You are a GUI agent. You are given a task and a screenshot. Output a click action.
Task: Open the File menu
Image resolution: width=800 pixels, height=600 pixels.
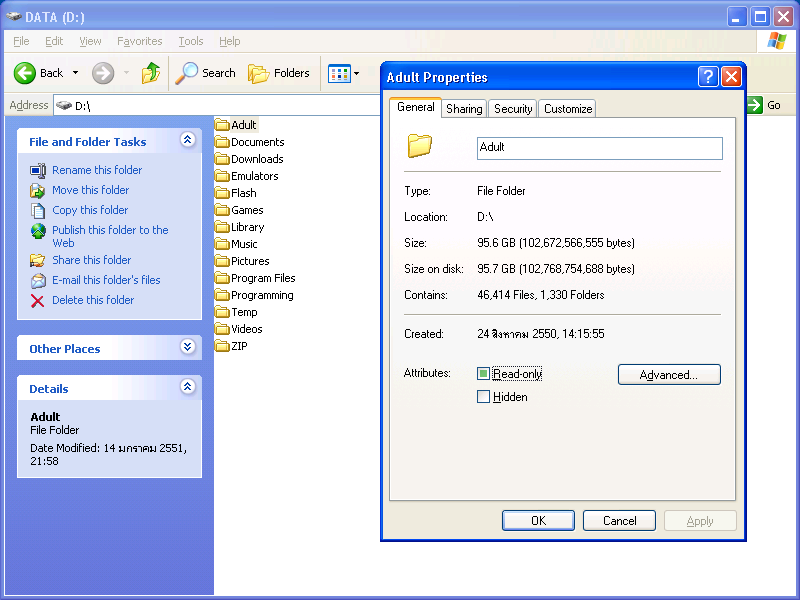21,41
